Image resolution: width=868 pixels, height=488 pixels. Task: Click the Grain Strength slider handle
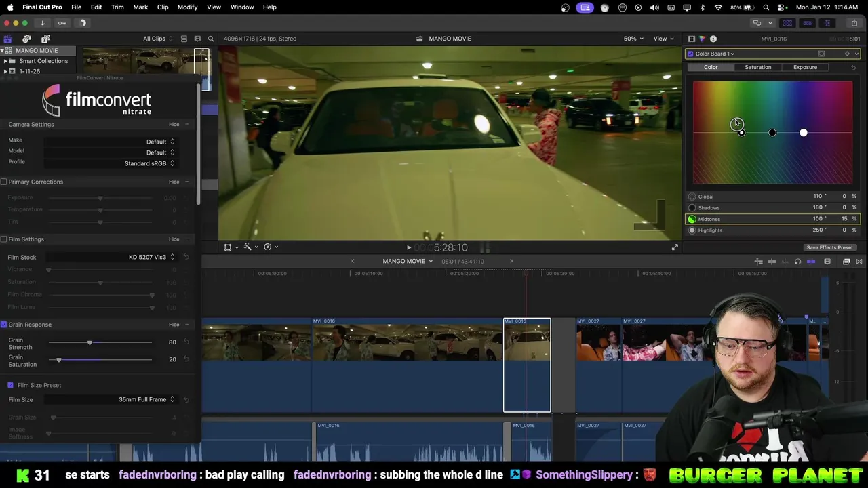[x=90, y=342]
